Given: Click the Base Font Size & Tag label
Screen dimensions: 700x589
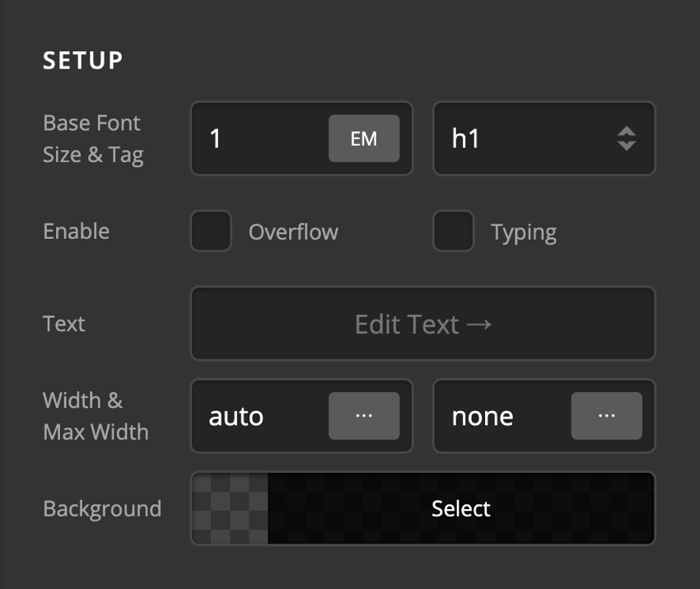Looking at the screenshot, I should tap(91, 138).
